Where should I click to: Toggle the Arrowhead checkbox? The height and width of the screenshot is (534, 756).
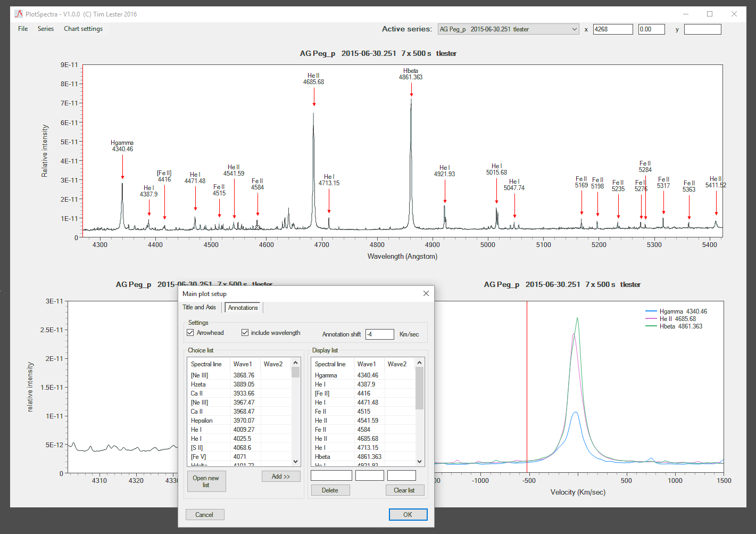(190, 333)
